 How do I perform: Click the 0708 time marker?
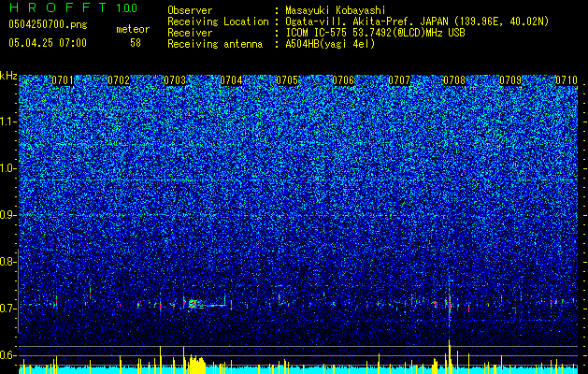[x=454, y=80]
